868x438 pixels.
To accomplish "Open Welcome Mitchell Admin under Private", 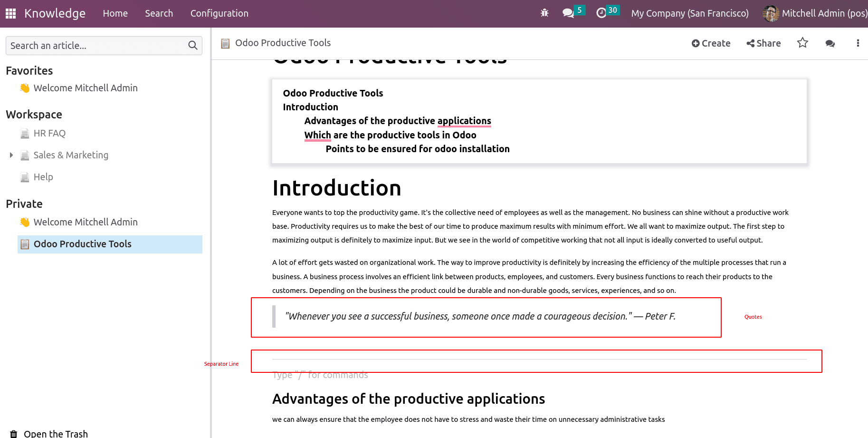I will coord(86,222).
